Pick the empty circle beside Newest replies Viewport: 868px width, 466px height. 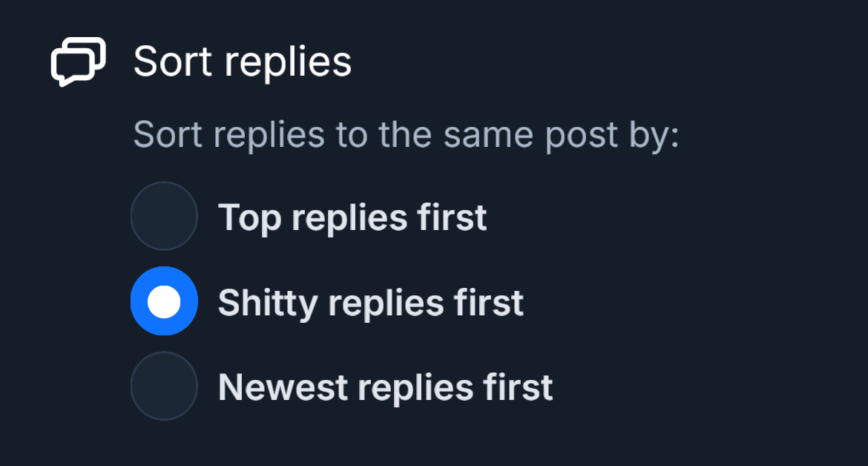coord(164,386)
